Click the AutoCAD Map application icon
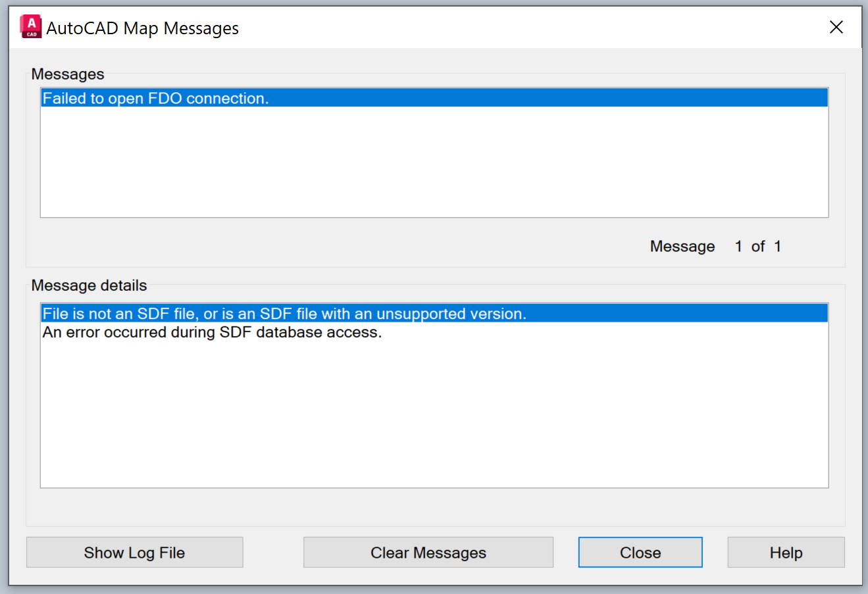This screenshot has height=594, width=868. (30, 26)
